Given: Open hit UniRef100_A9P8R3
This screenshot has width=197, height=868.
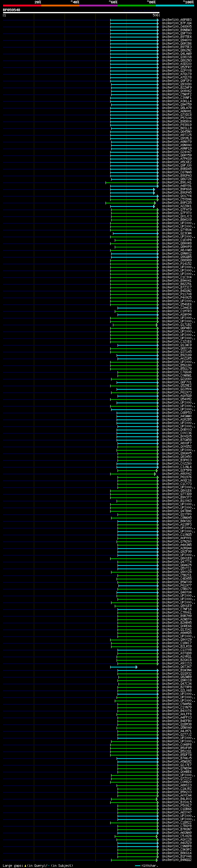Looking at the screenshot, I should (177, 20).
